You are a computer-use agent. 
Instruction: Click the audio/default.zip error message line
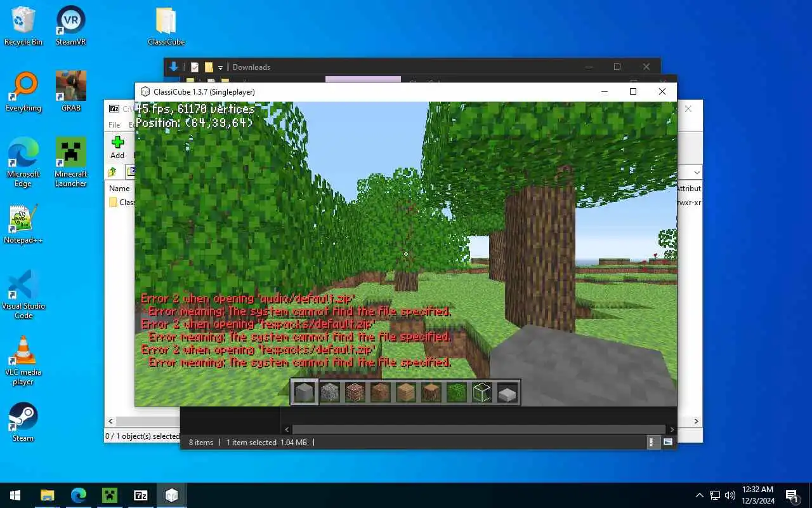pyautogui.click(x=248, y=298)
